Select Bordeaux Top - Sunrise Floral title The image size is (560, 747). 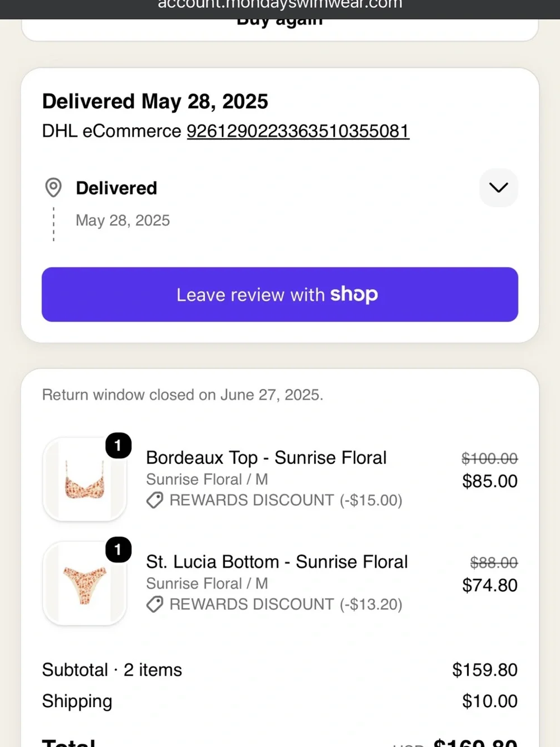[x=266, y=458]
